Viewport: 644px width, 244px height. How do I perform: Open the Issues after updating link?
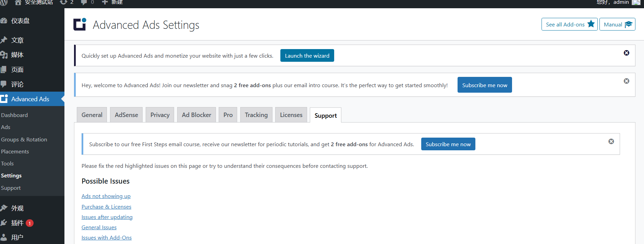click(107, 217)
